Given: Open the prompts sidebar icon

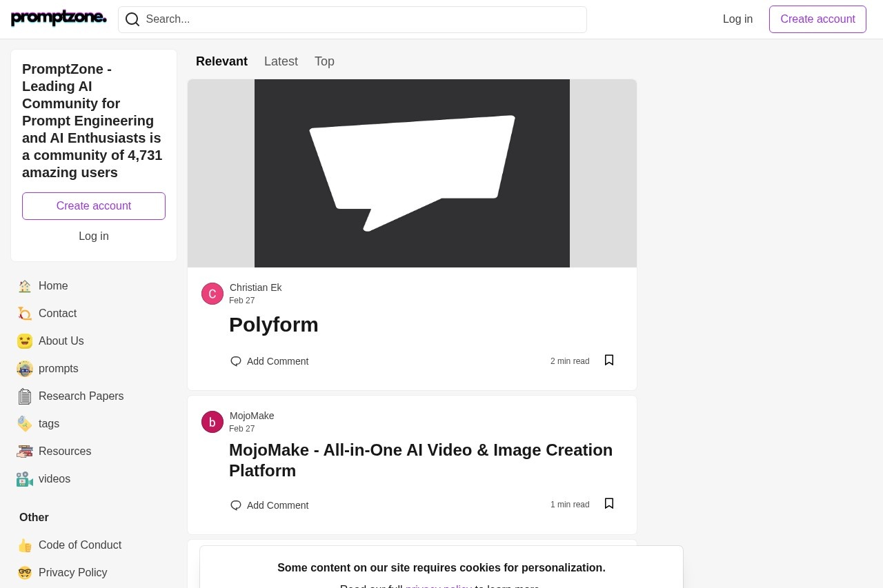Looking at the screenshot, I should (25, 369).
